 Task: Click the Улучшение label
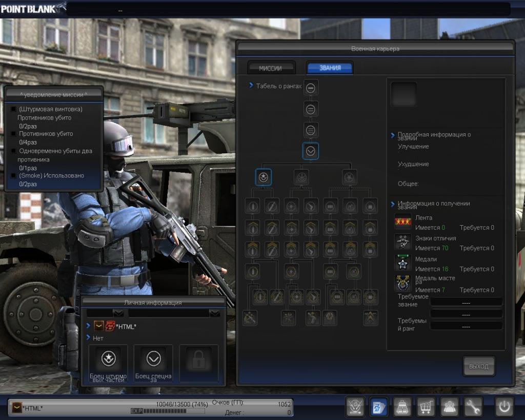[413, 146]
